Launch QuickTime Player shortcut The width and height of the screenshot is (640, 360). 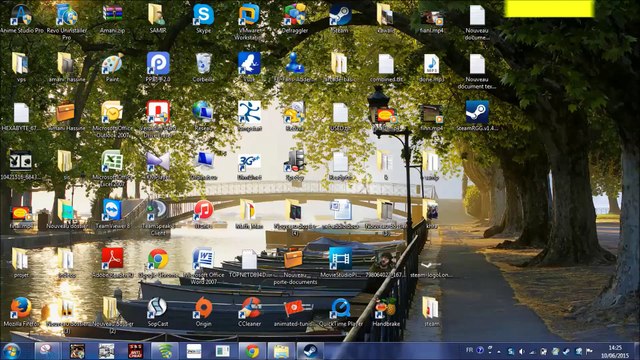tap(340, 312)
